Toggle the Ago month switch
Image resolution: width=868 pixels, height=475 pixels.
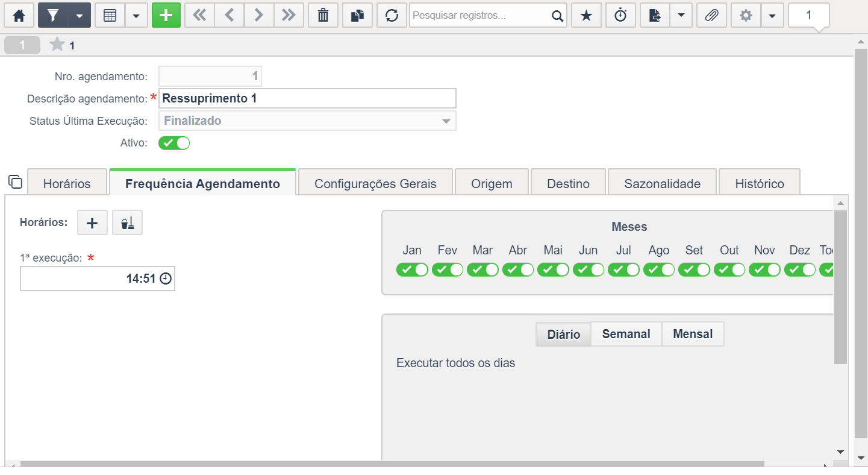tap(659, 269)
